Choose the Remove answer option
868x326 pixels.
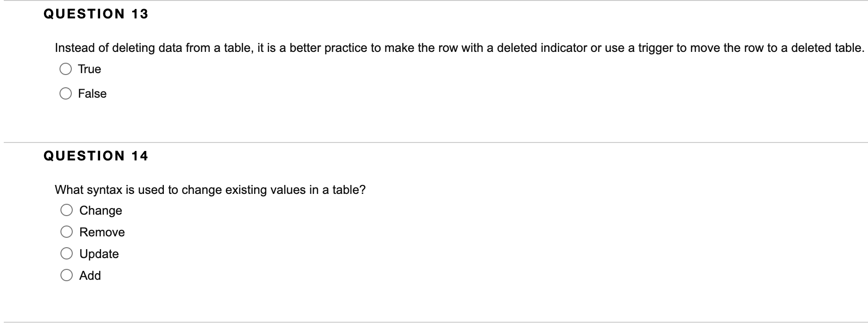(x=68, y=232)
